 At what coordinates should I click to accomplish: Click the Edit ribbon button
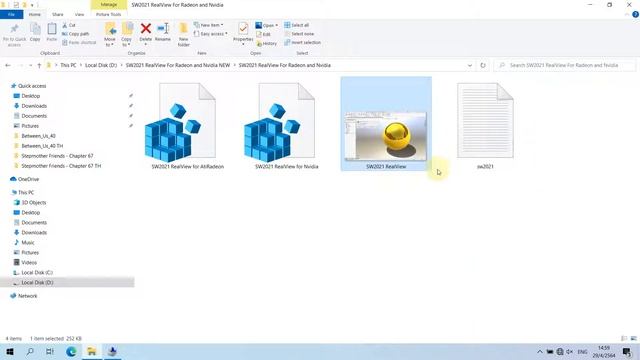tap(264, 34)
